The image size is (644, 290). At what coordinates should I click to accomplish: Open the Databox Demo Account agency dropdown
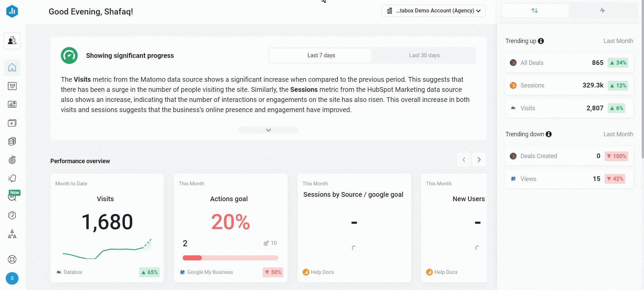tap(433, 10)
